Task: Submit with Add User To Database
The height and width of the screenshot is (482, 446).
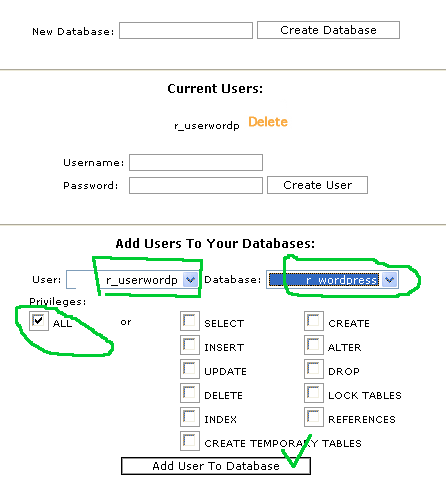Action: [x=216, y=466]
